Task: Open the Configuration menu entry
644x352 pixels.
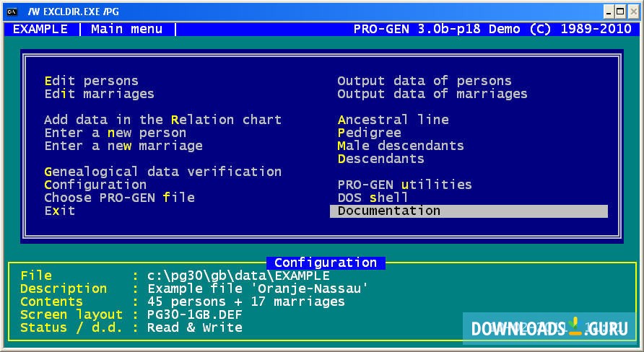Action: (x=95, y=185)
